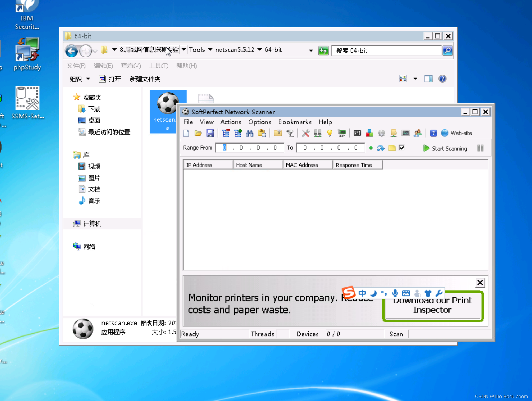
Task: Expand the view options dropdown arrow in Explorer
Action: (x=415, y=79)
